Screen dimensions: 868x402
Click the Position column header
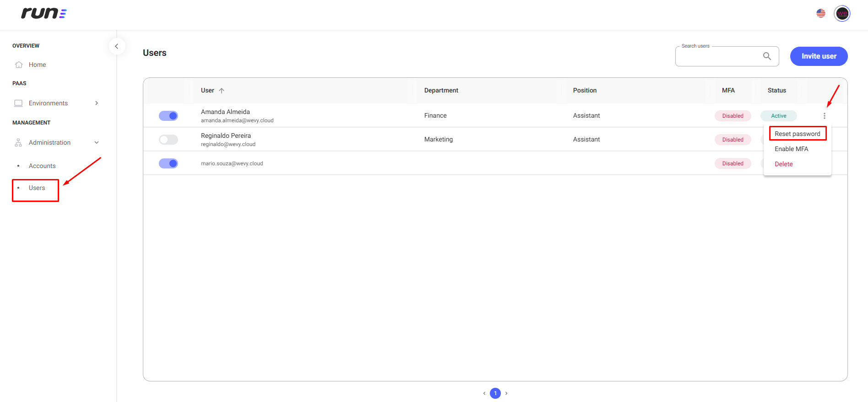[x=585, y=91]
